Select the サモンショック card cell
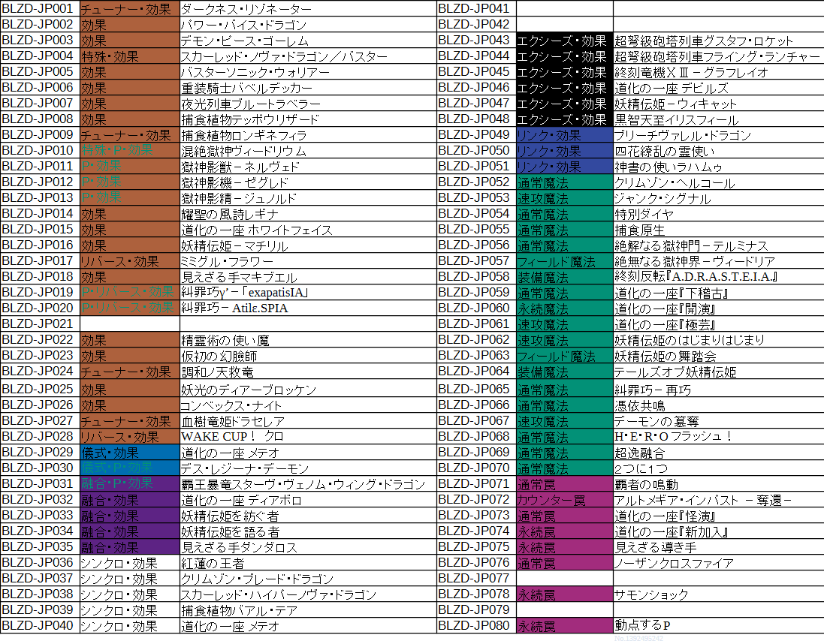This screenshot has width=824, height=644. click(x=717, y=594)
